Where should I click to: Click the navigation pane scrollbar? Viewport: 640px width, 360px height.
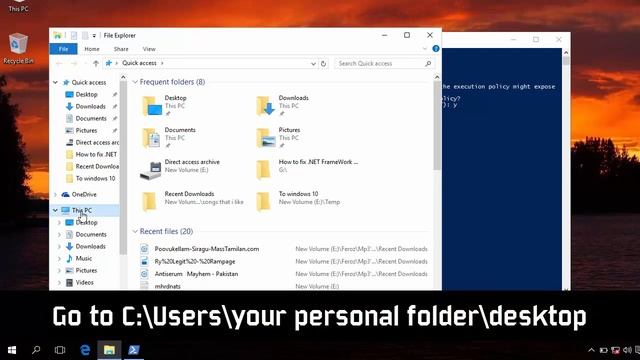pos(123,167)
